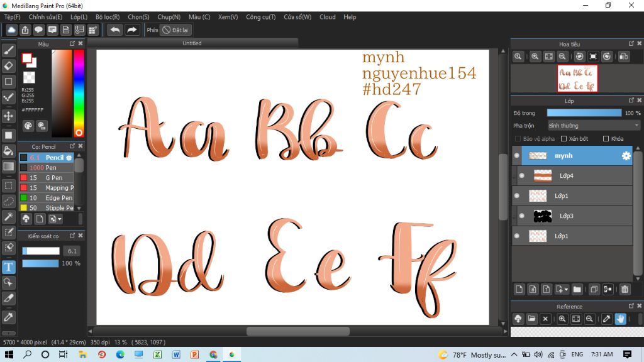Select the transparent color swatch

[x=29, y=77]
